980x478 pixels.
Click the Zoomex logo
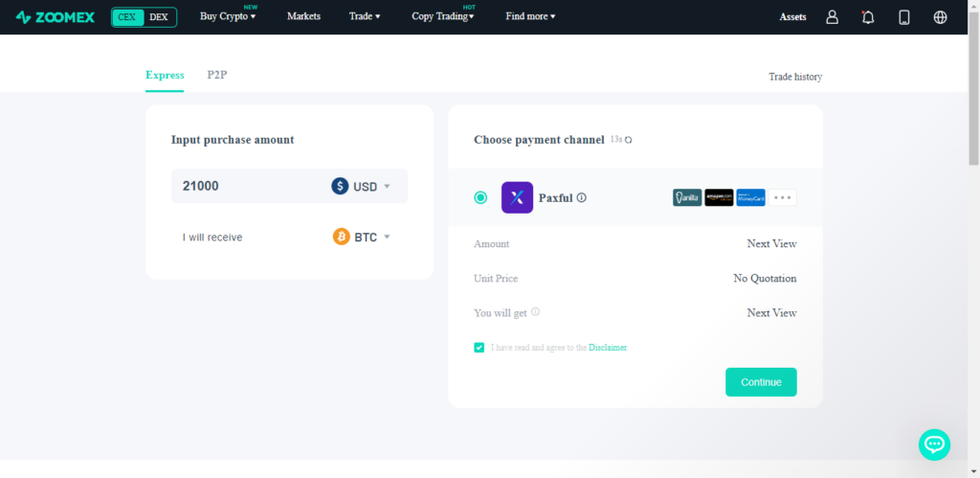56,17
